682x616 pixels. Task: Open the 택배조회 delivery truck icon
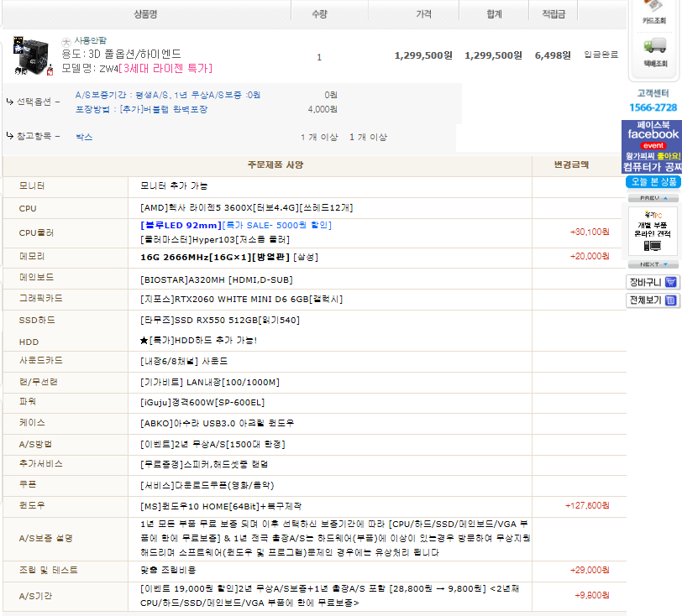point(654,52)
